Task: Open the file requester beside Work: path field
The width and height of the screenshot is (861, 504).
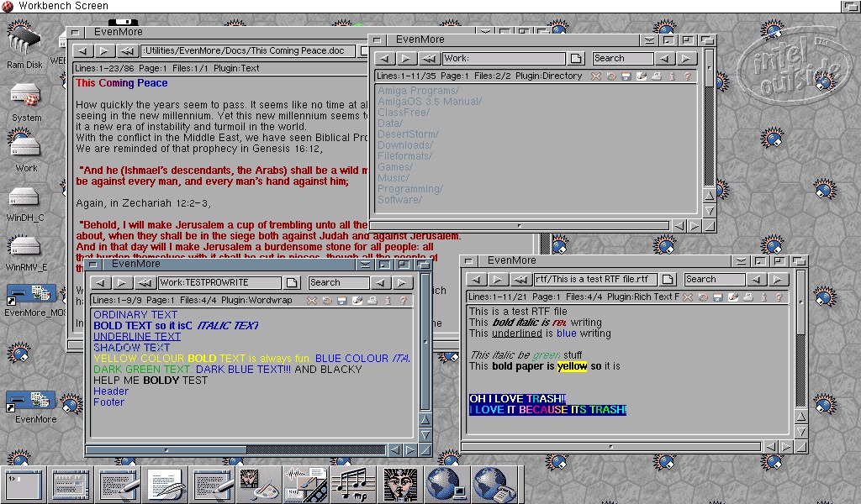Action: point(576,59)
